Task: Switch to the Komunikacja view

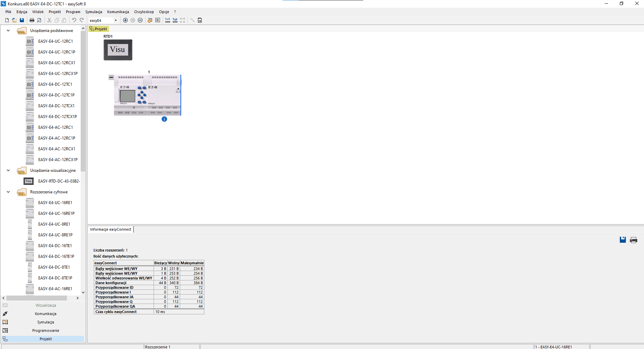Action: pos(45,314)
